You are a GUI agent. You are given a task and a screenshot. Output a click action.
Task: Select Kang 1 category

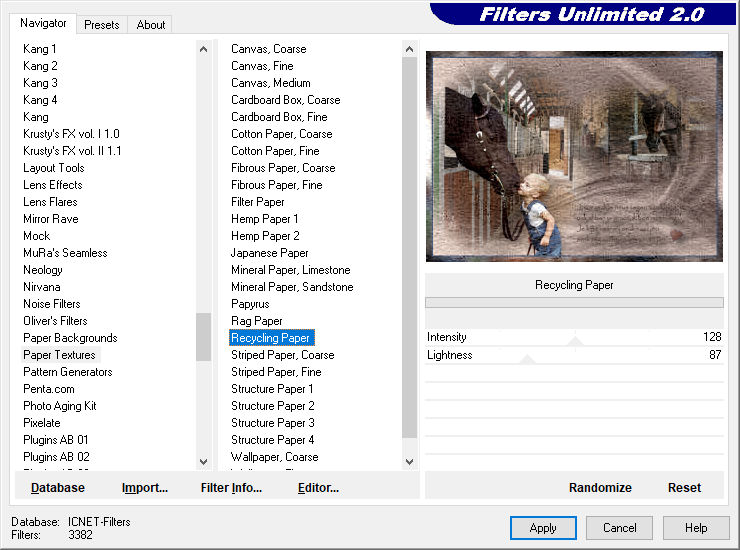pyautogui.click(x=40, y=49)
